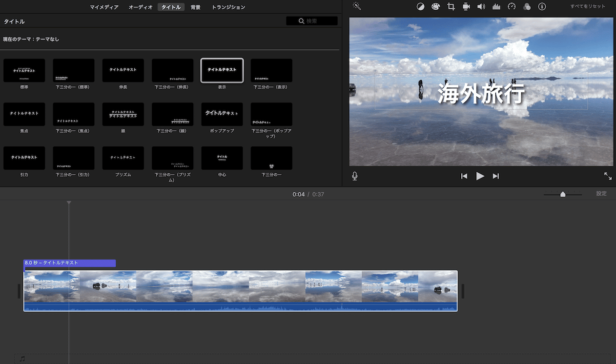The width and height of the screenshot is (616, 364).
Task: Select the 表示 title thumbnail
Action: point(222,71)
